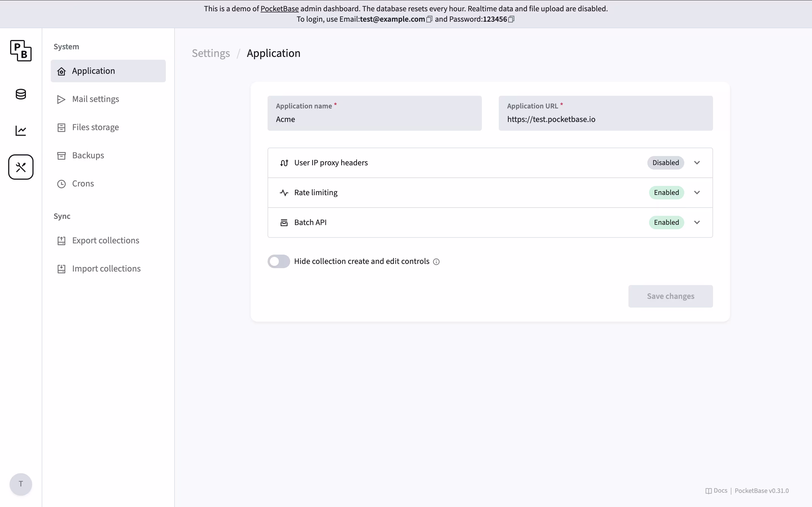Click info icon beside Hide collection controls
The width and height of the screenshot is (812, 507).
click(x=436, y=262)
